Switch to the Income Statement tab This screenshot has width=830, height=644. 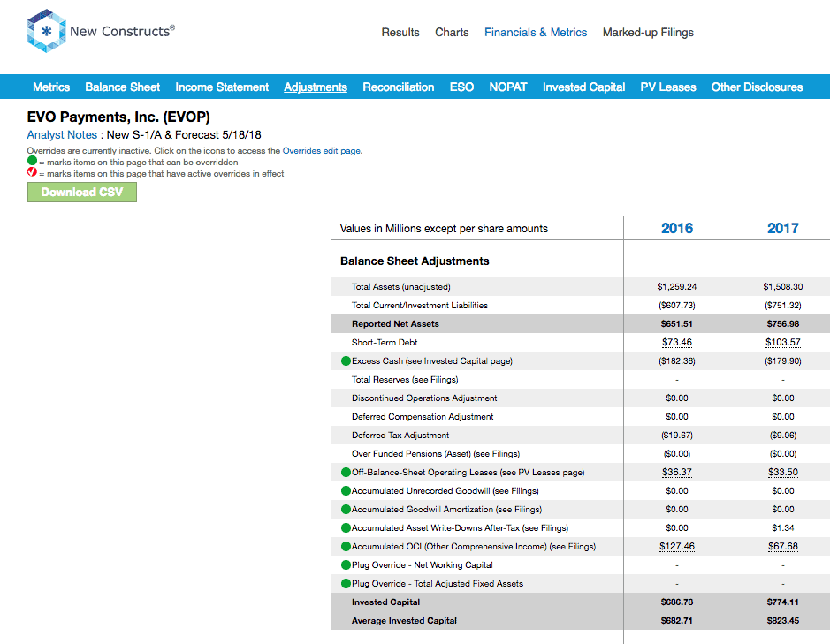click(222, 87)
